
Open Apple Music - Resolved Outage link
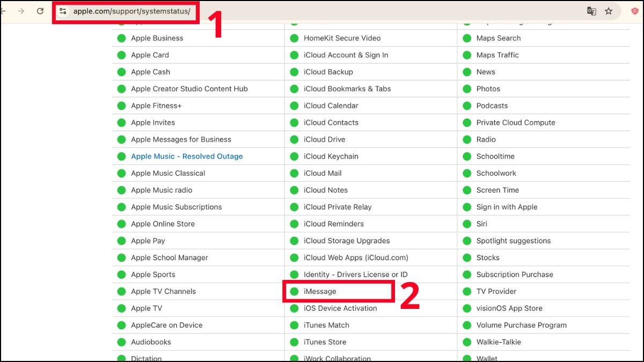[x=187, y=157]
